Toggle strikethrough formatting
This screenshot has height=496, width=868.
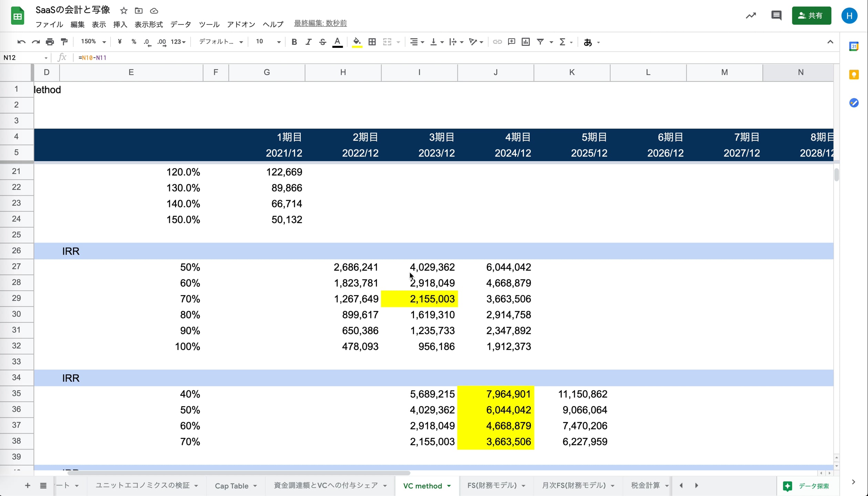pos(322,42)
